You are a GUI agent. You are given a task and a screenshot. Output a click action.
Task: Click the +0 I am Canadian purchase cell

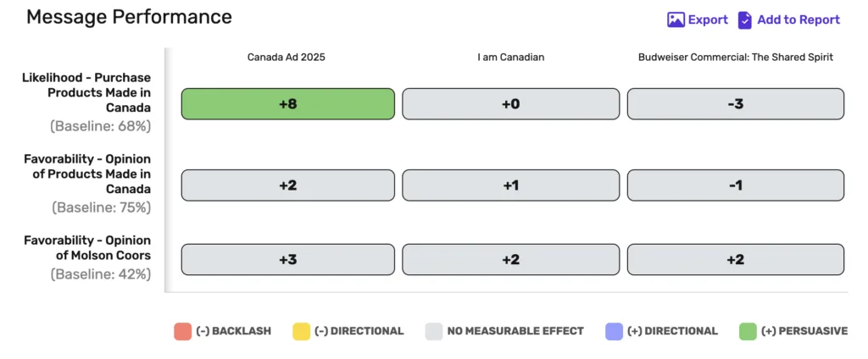coord(510,104)
